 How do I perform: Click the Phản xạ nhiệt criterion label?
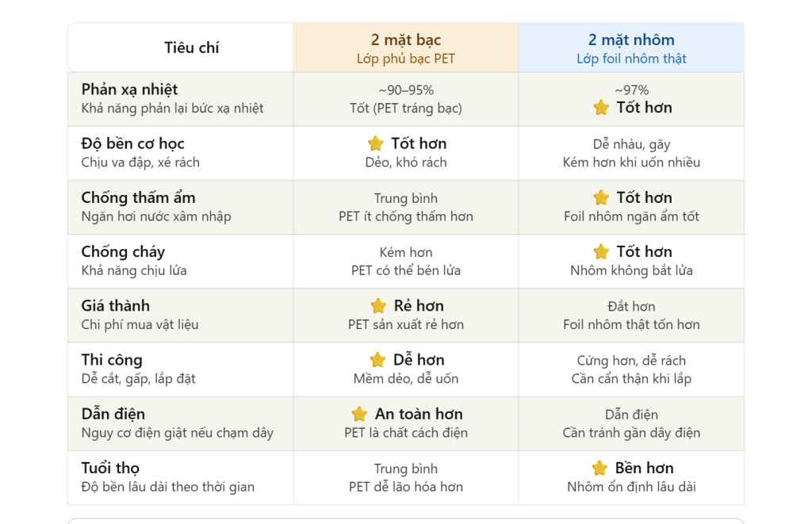point(129,90)
